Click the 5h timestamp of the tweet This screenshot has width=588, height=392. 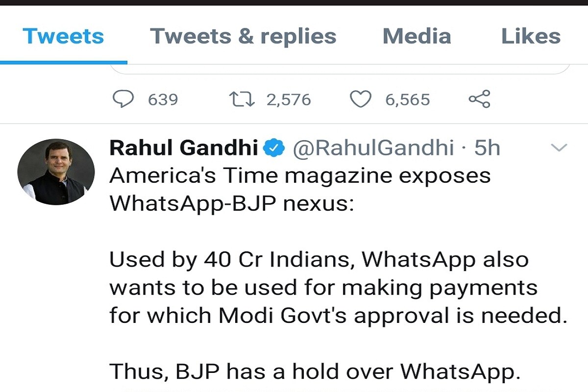487,147
